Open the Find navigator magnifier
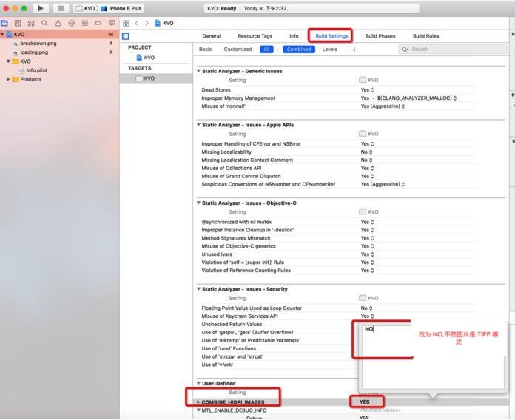 pos(44,23)
